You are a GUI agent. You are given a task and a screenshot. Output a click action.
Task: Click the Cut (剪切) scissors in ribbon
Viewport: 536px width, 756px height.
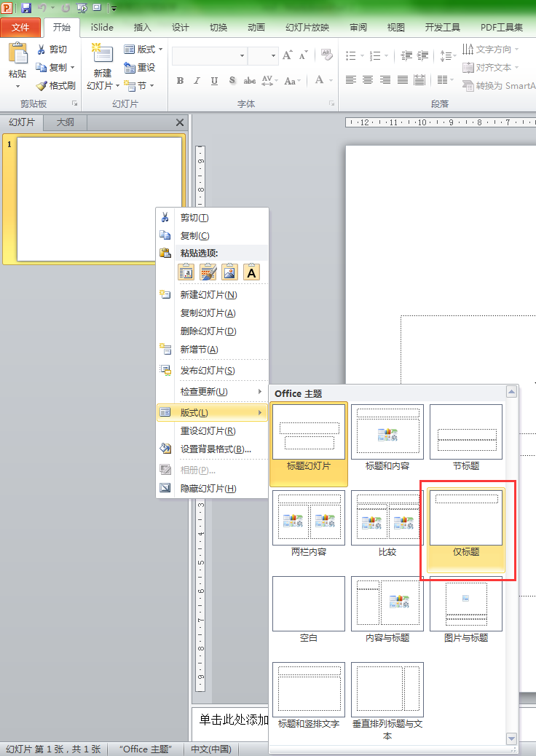coord(52,50)
